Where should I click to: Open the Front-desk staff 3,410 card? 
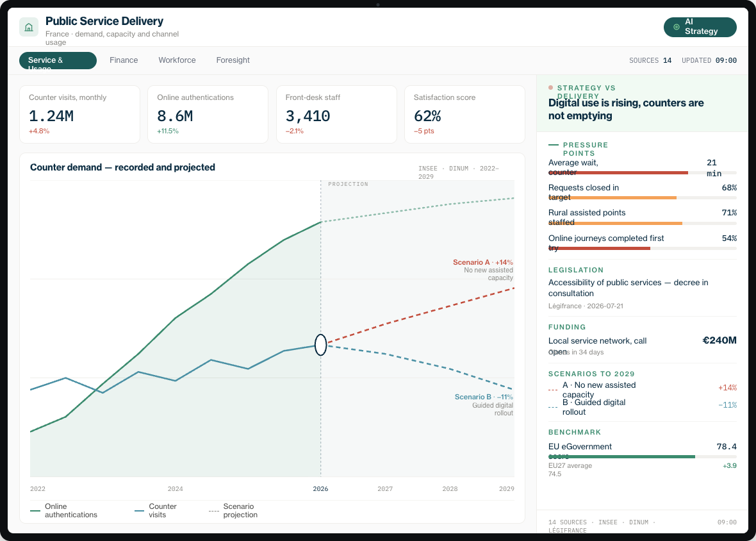point(336,114)
